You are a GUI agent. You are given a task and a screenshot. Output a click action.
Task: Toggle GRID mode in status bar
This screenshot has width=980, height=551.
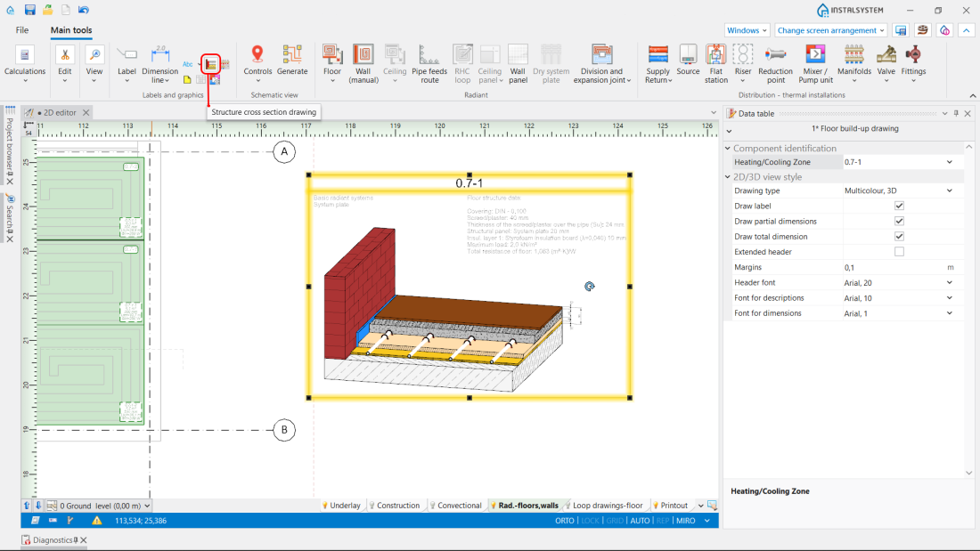click(x=615, y=521)
